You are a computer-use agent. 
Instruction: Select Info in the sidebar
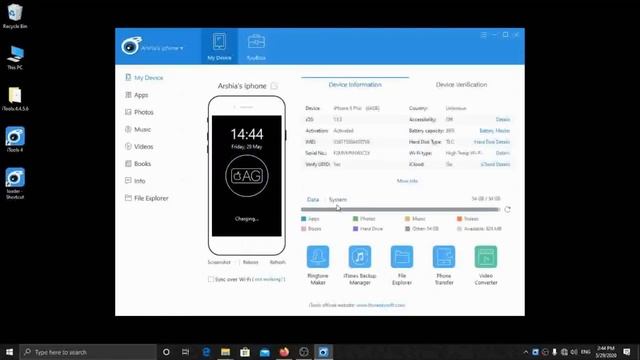[135, 181]
